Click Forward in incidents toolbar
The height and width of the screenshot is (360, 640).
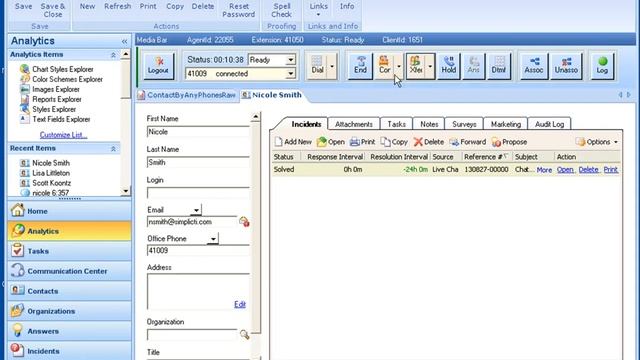(x=468, y=142)
